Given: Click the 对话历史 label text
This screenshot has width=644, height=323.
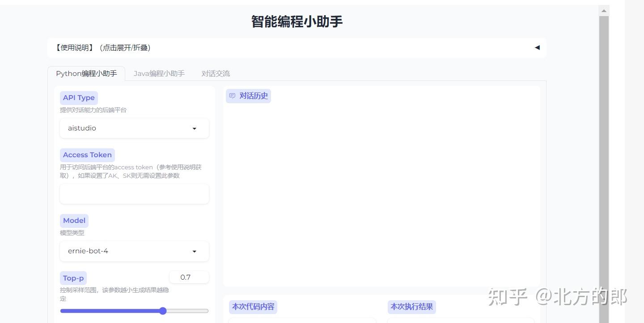Looking at the screenshot, I should [254, 96].
